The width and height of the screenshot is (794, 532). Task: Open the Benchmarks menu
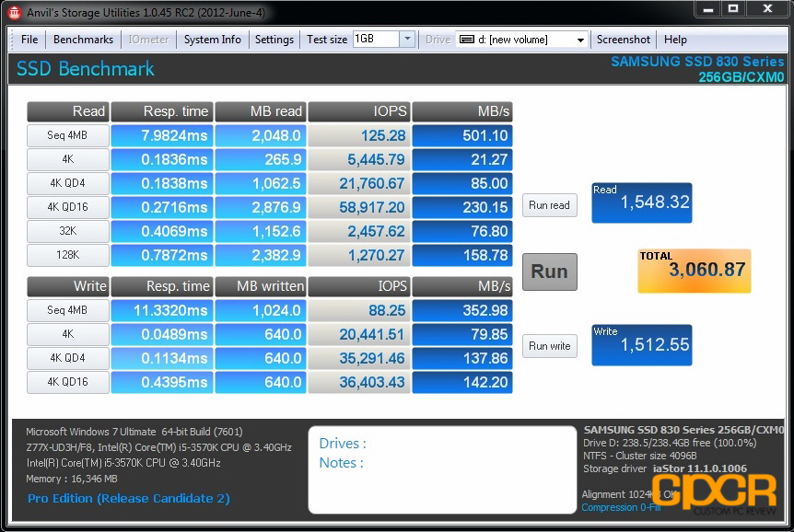(83, 40)
